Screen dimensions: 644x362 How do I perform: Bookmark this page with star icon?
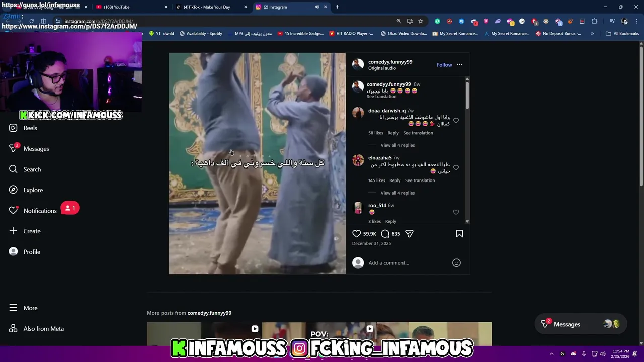421,21
